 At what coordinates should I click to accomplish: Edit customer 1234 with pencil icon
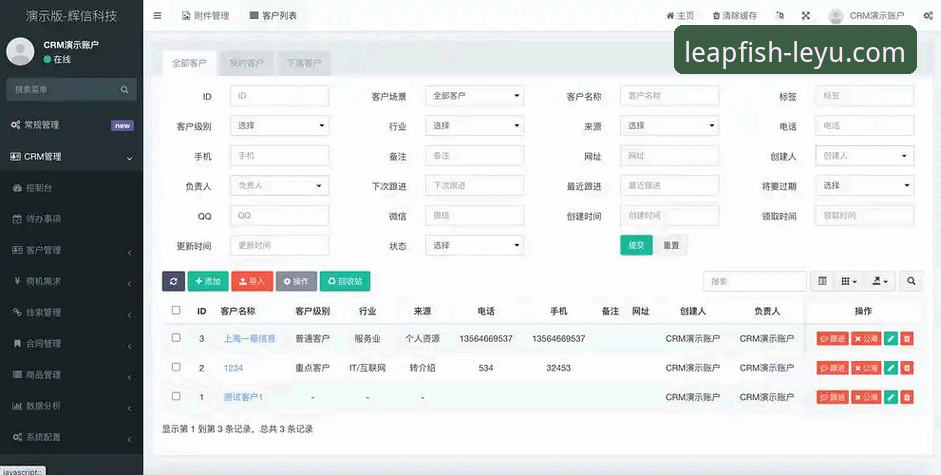coord(891,368)
